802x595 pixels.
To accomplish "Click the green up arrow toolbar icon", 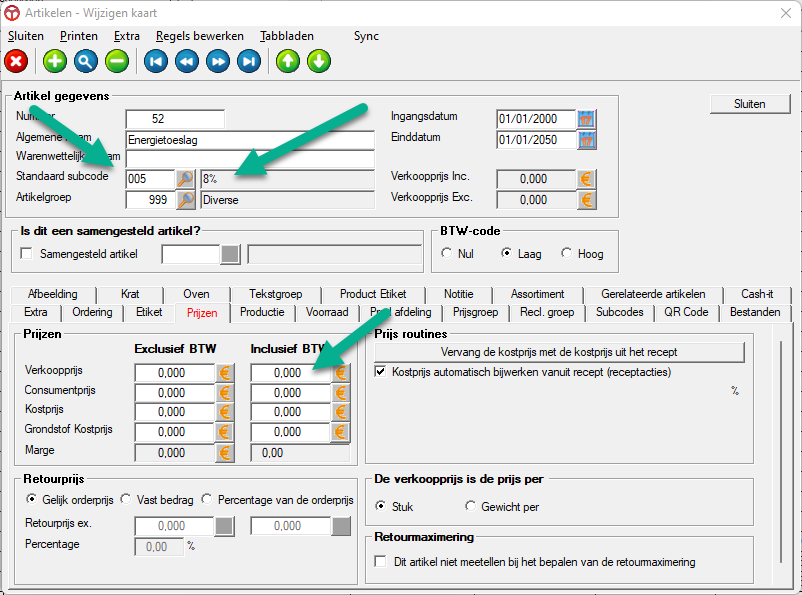I will pyautogui.click(x=288, y=62).
